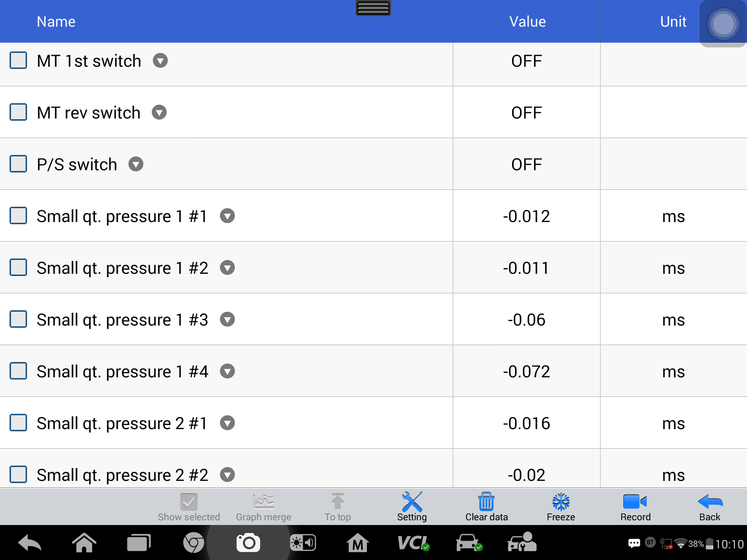Tick the Small qt. pressure 1 #3 checkbox
The height and width of the screenshot is (560, 747).
tap(18, 319)
